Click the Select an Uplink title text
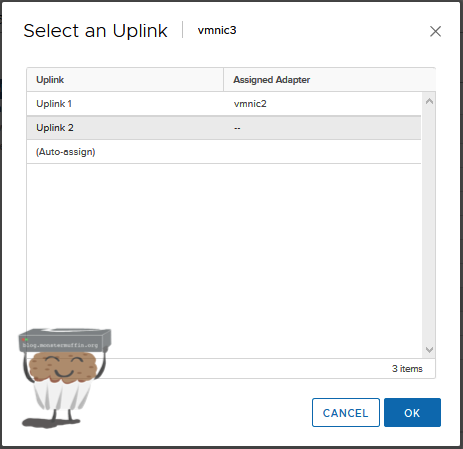The height and width of the screenshot is (449, 463). click(x=95, y=31)
